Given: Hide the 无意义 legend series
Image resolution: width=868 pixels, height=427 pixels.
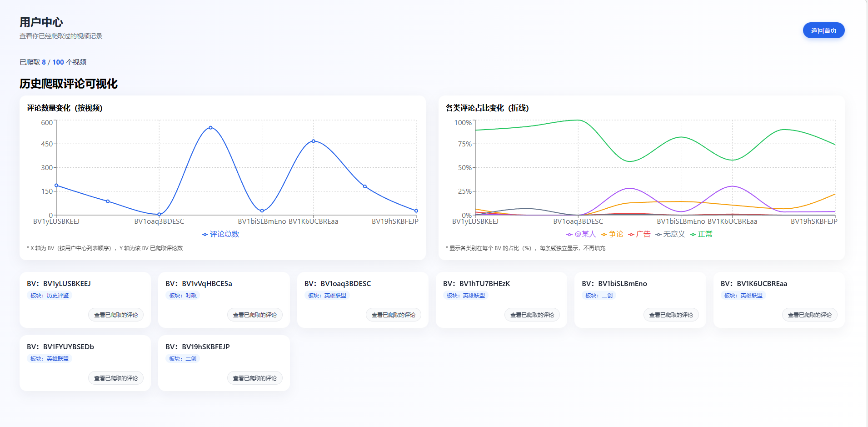Looking at the screenshot, I should coord(670,234).
